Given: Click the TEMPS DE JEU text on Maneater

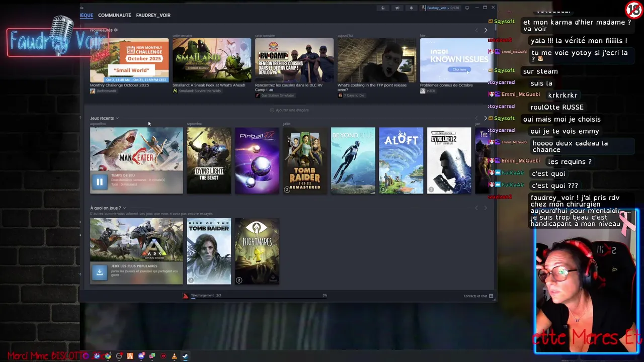Looking at the screenshot, I should tap(123, 175).
